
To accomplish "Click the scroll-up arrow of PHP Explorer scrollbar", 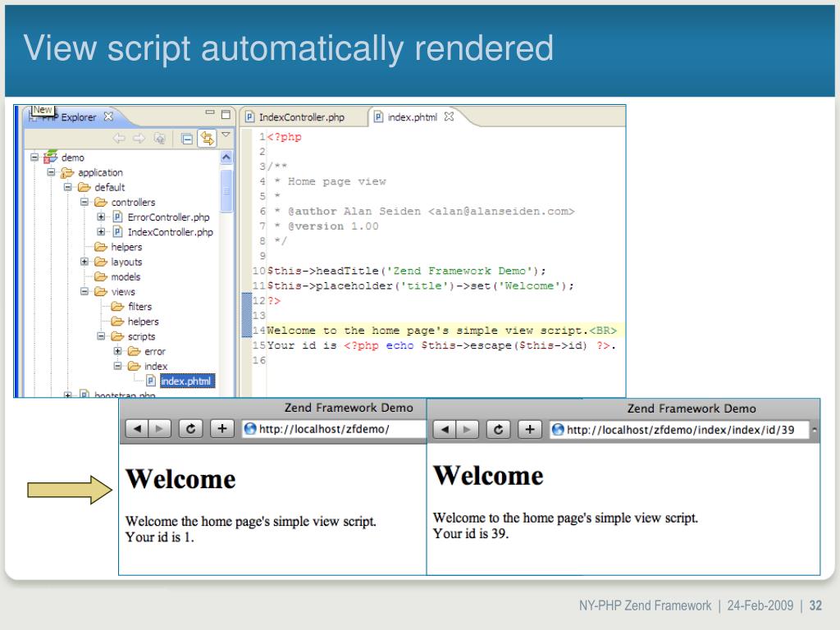I will (226, 157).
